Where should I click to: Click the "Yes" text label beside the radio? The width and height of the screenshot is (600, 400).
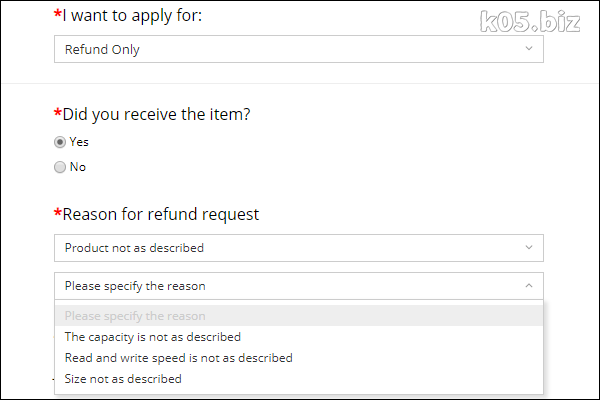coord(79,142)
